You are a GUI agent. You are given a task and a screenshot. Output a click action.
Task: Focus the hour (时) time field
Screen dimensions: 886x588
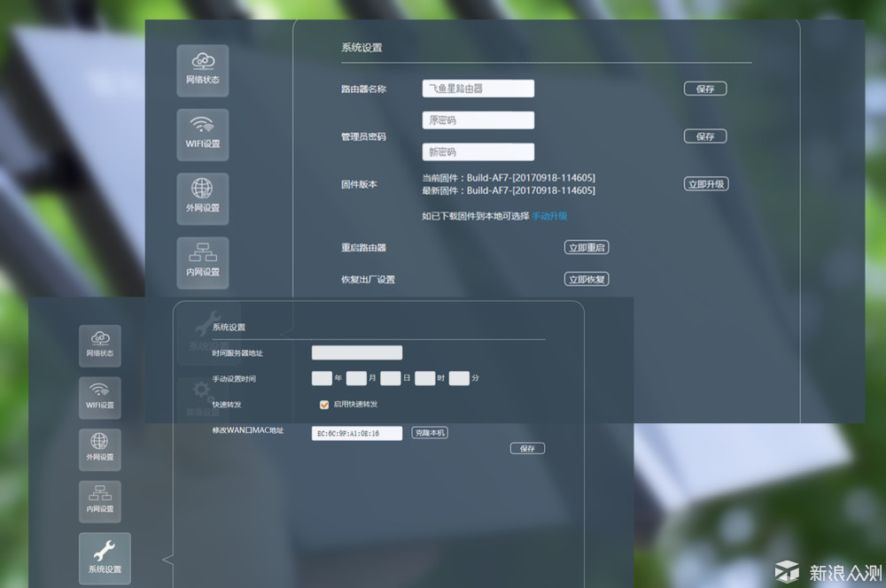pyautogui.click(x=425, y=378)
